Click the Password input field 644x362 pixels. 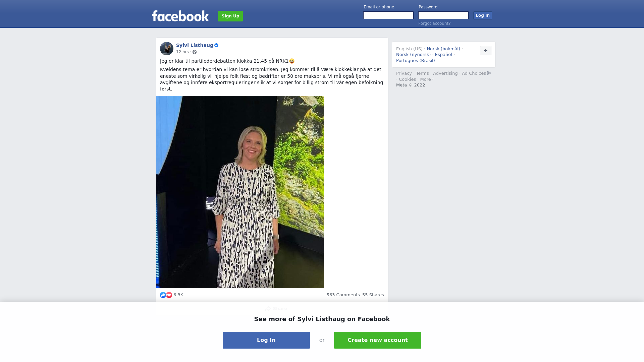(x=443, y=15)
